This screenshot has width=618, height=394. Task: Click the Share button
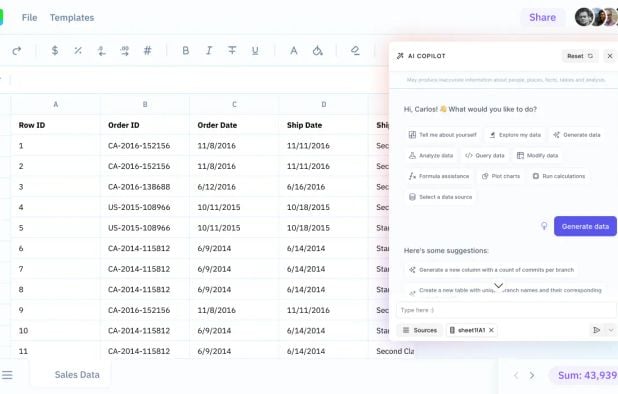(x=542, y=17)
